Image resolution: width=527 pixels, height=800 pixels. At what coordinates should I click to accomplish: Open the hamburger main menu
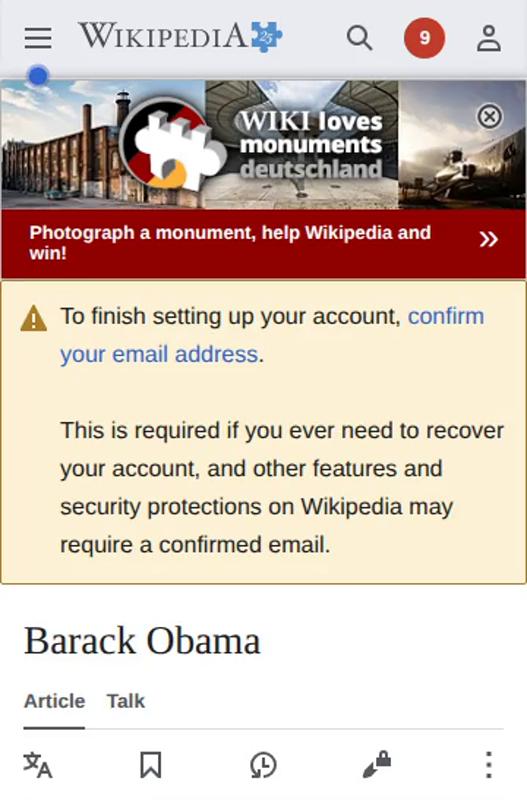(38, 38)
